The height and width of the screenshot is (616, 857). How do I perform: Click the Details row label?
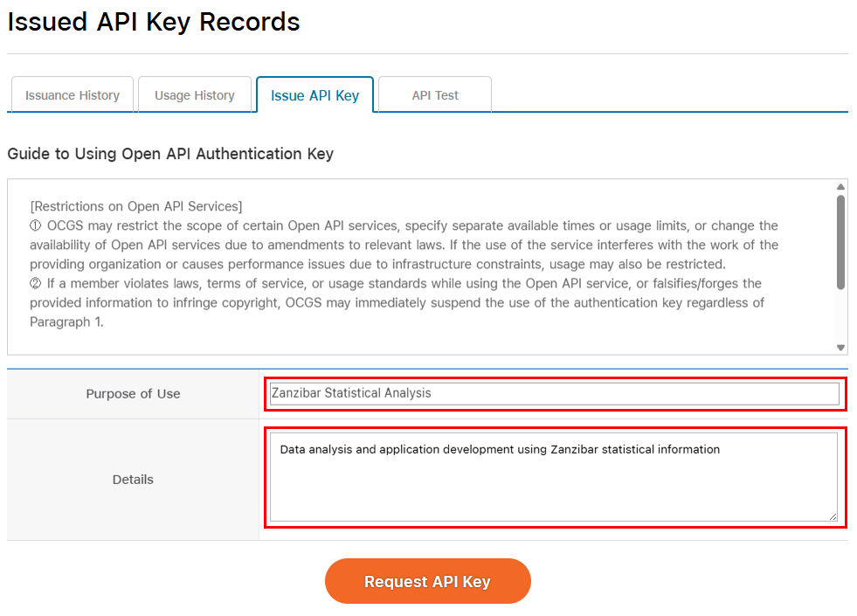pyautogui.click(x=133, y=479)
